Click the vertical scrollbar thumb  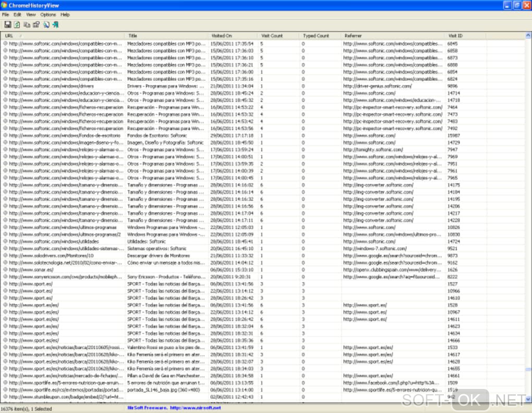(528, 369)
